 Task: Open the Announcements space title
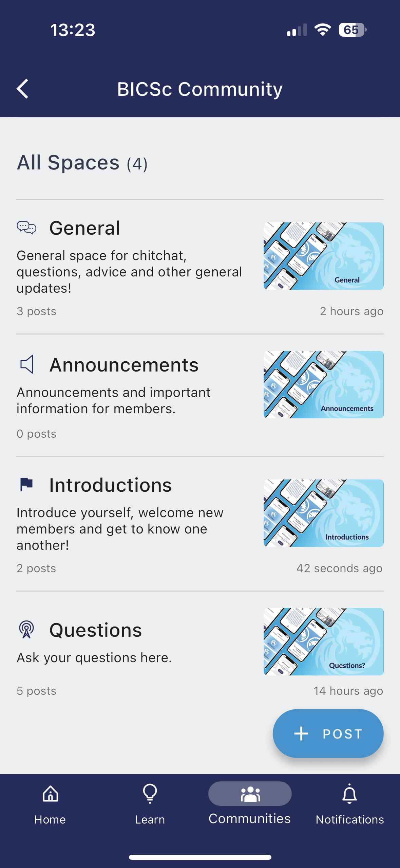(124, 365)
